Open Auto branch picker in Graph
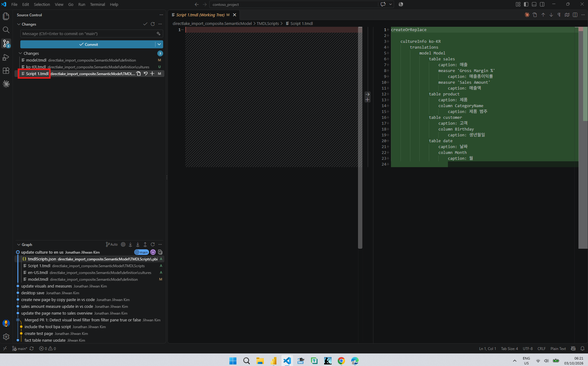 [112, 244]
